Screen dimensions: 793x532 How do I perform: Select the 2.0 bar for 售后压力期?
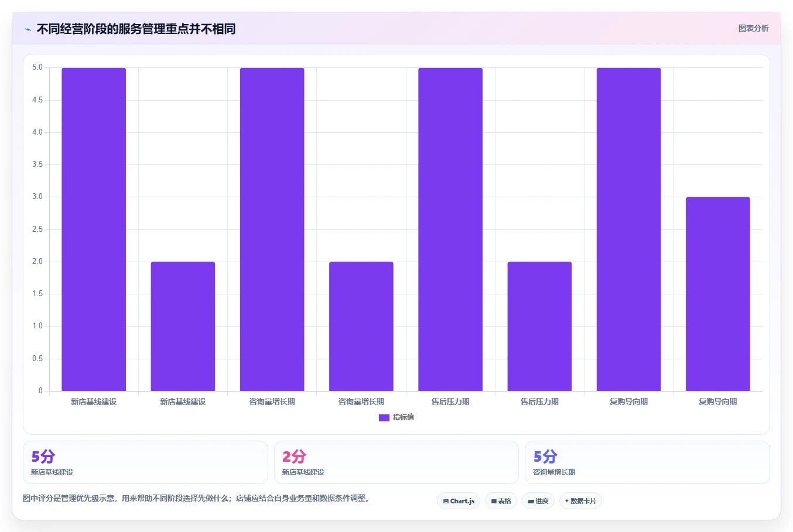pos(539,327)
